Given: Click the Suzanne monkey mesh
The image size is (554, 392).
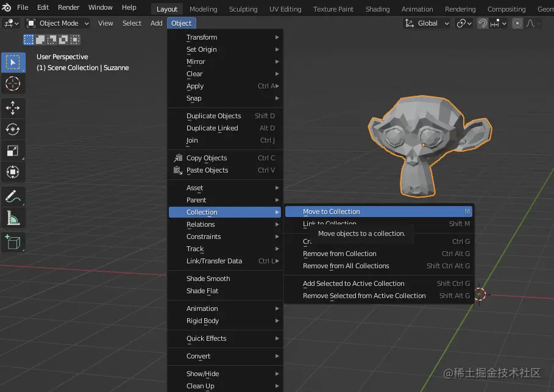Looking at the screenshot, I should click(x=424, y=145).
